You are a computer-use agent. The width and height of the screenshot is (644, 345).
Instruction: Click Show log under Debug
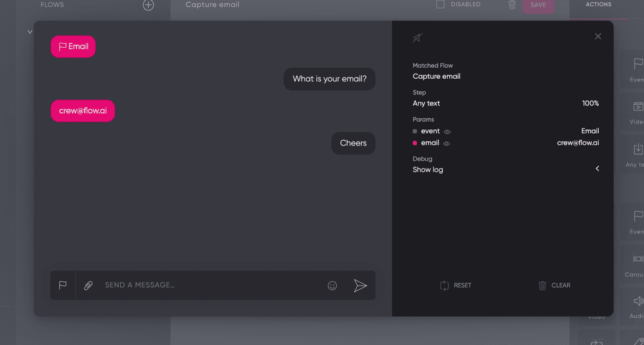(x=428, y=169)
